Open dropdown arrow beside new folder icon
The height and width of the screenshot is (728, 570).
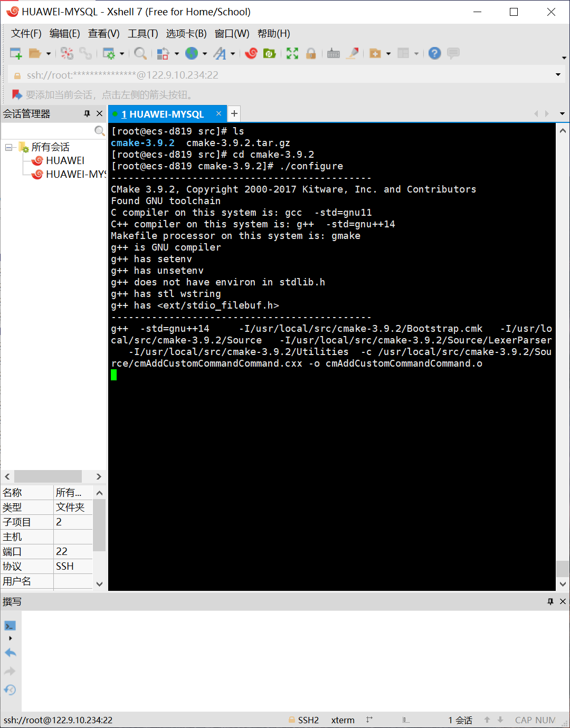point(388,53)
